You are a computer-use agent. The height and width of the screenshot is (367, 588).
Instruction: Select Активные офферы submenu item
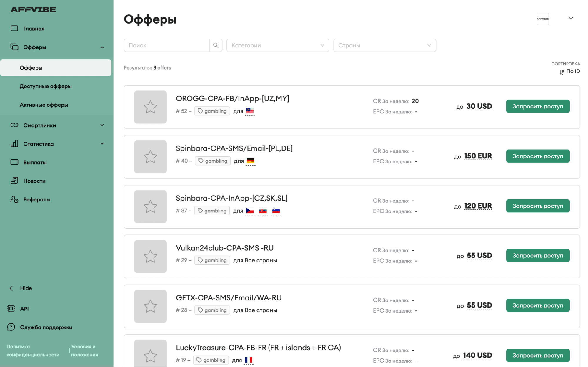pyautogui.click(x=44, y=105)
